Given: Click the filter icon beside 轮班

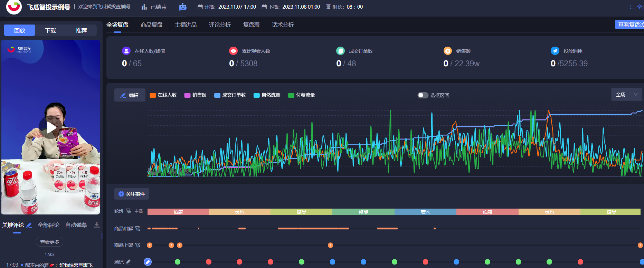Looking at the screenshot, I should point(129,211).
